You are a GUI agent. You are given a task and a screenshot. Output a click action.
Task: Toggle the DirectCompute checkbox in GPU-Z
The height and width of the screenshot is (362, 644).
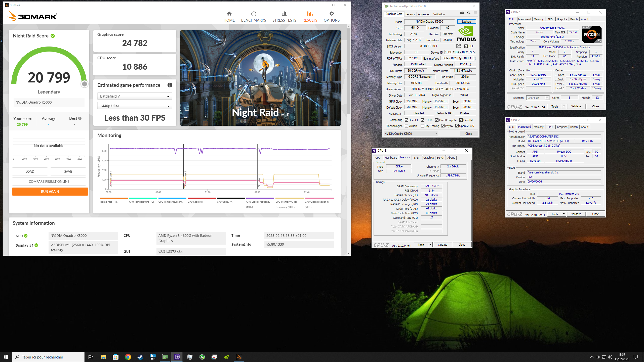pos(437,120)
